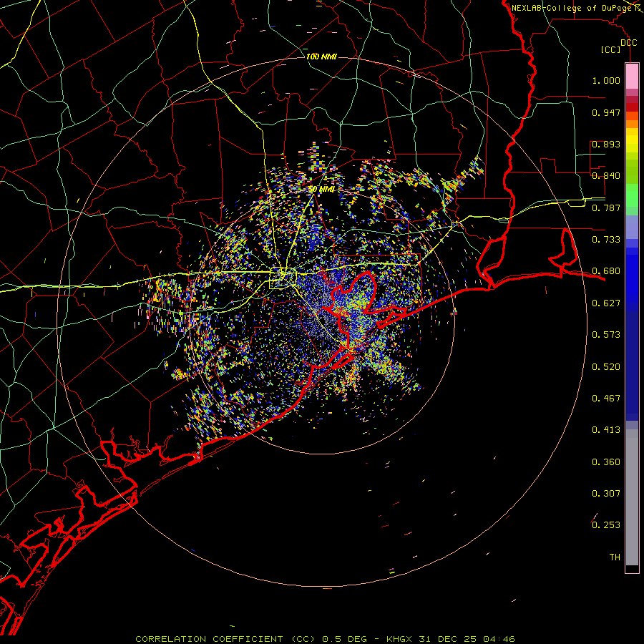The image size is (644, 644).
Task: Click the 0.573 scale value
Action: pos(606,335)
